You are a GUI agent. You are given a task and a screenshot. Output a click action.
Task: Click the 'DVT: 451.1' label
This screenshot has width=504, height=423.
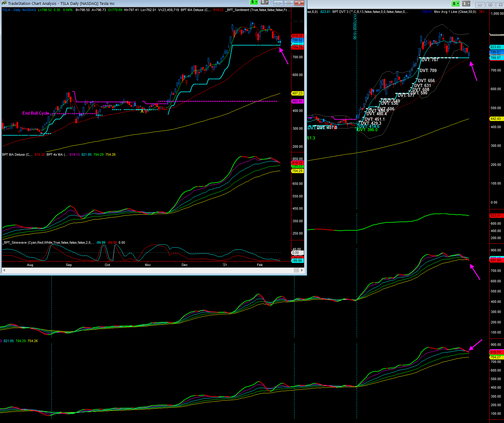(x=374, y=119)
